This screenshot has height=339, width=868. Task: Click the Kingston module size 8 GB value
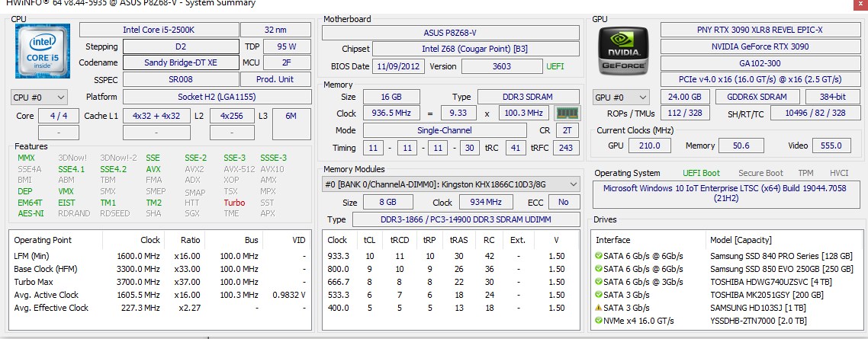[x=387, y=202]
